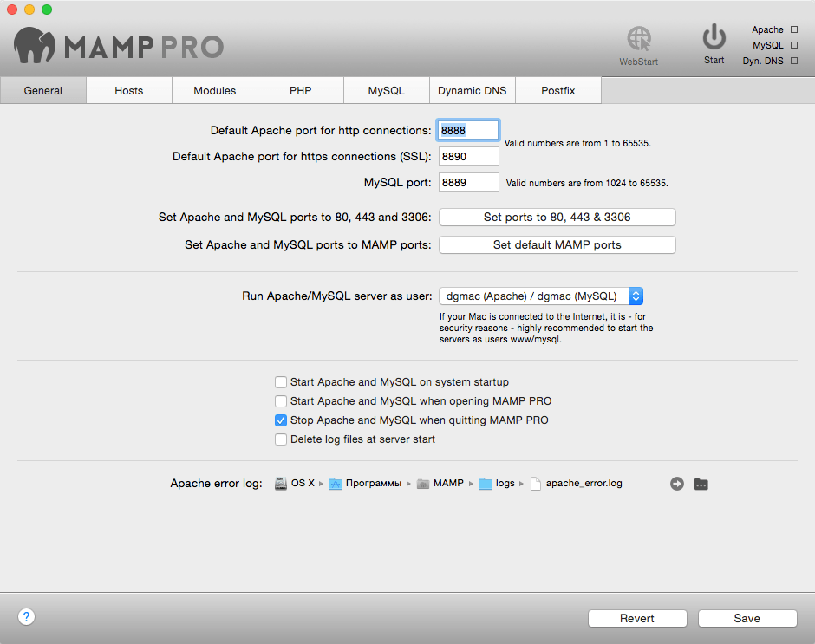The width and height of the screenshot is (815, 644).
Task: Click the 'OS X' path segment text
Action: (x=303, y=483)
